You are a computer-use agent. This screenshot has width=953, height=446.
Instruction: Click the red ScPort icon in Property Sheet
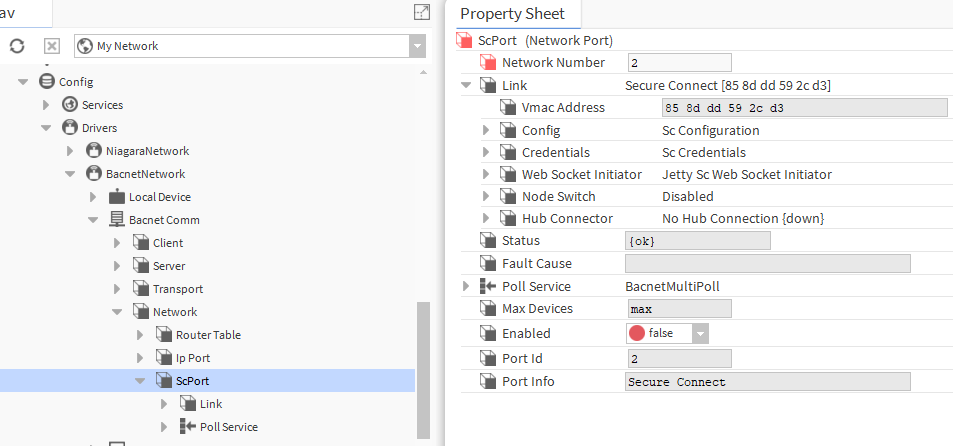[x=465, y=40]
